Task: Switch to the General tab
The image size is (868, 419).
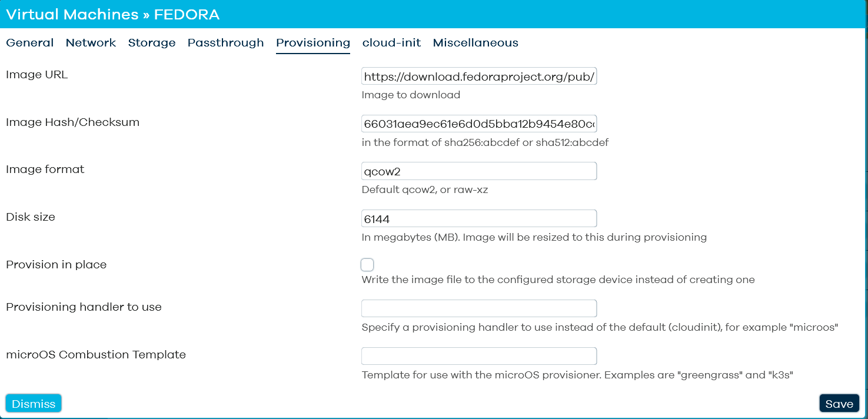Action: 30,43
